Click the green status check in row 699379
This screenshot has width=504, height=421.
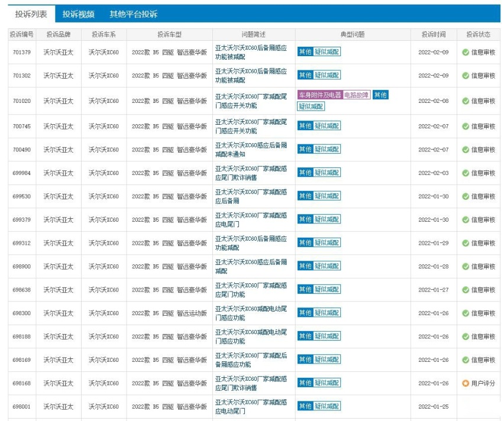(x=466, y=220)
